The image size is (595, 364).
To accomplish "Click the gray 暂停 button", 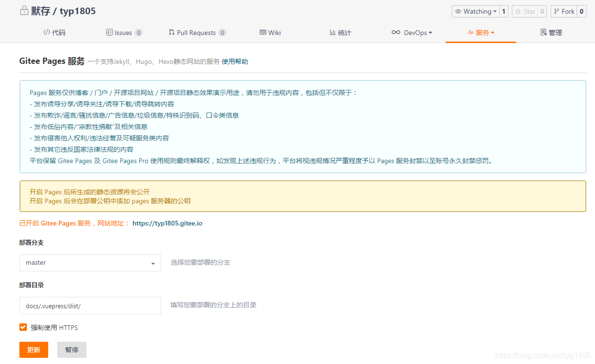I will [x=72, y=350].
